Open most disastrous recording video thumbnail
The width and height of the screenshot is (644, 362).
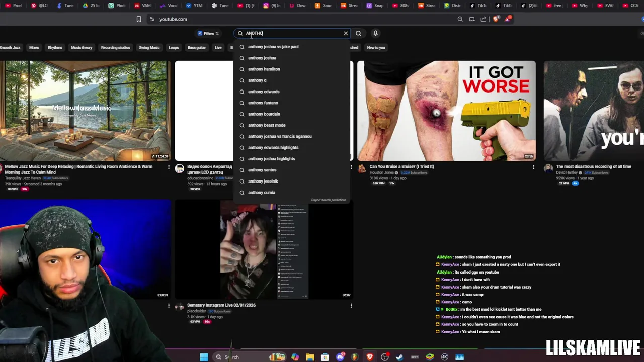[x=594, y=111]
